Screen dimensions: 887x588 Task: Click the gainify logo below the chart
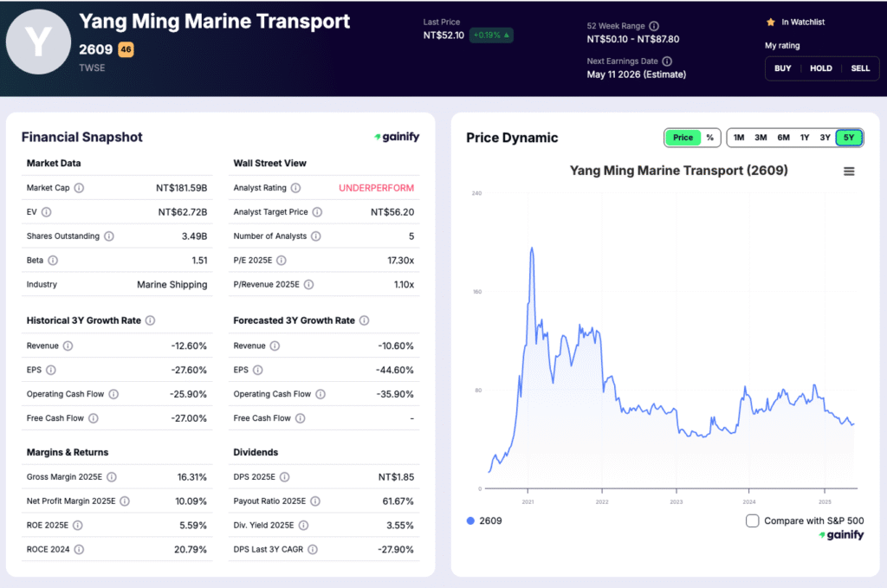click(x=841, y=535)
